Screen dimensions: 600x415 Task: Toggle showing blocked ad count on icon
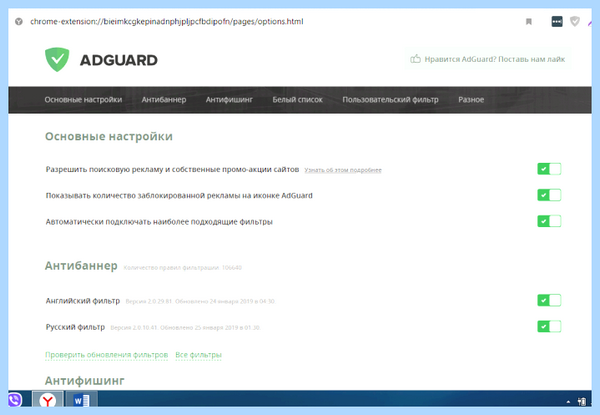pos(549,195)
